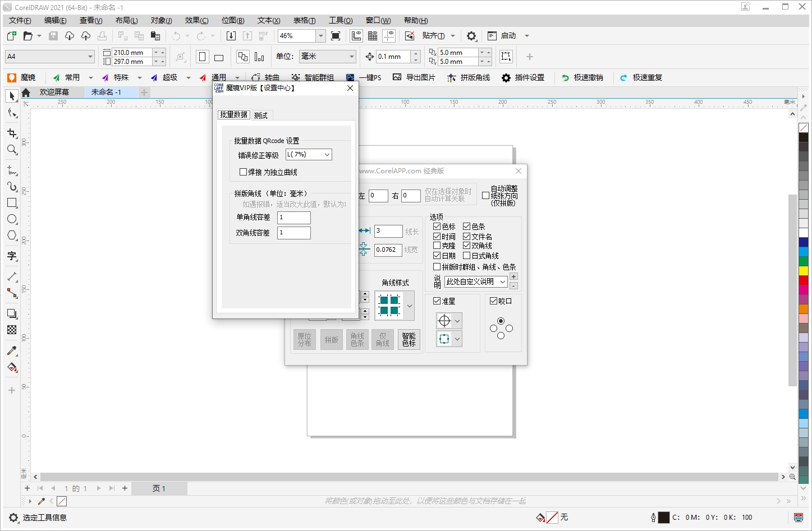This screenshot has height=531, width=812.
Task: Select the Crop tool
Action: (12, 133)
